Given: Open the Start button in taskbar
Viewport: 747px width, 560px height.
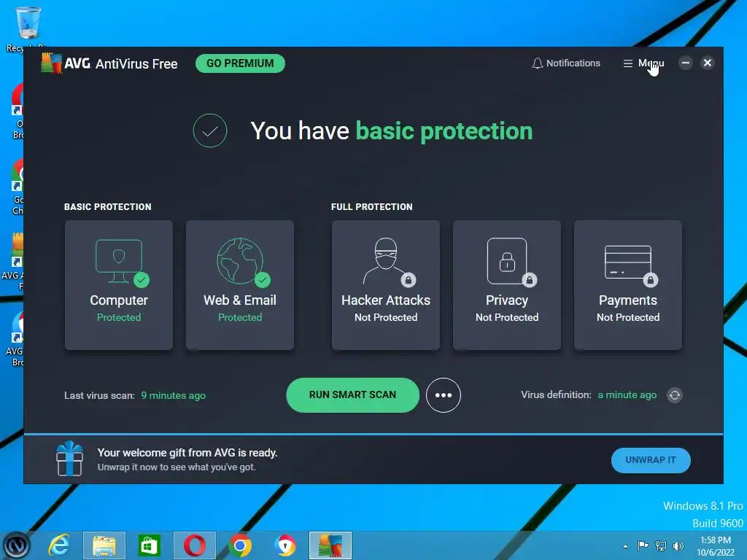Looking at the screenshot, I should pos(18,545).
